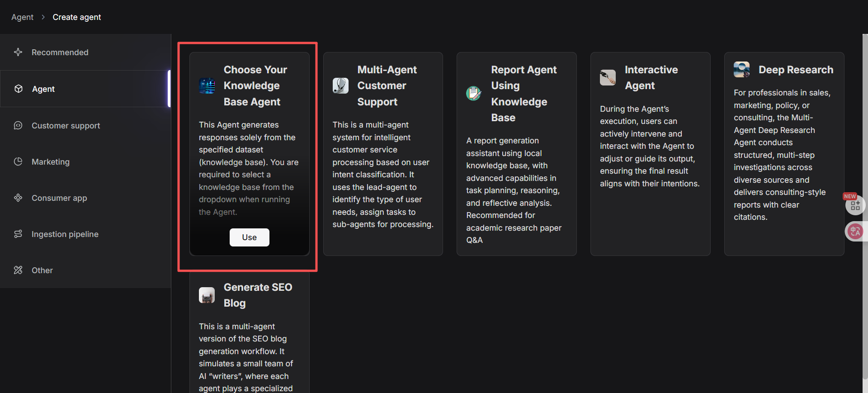Click Interactive Agent avatar icon
Viewport: 868px width, 393px height.
tap(608, 77)
